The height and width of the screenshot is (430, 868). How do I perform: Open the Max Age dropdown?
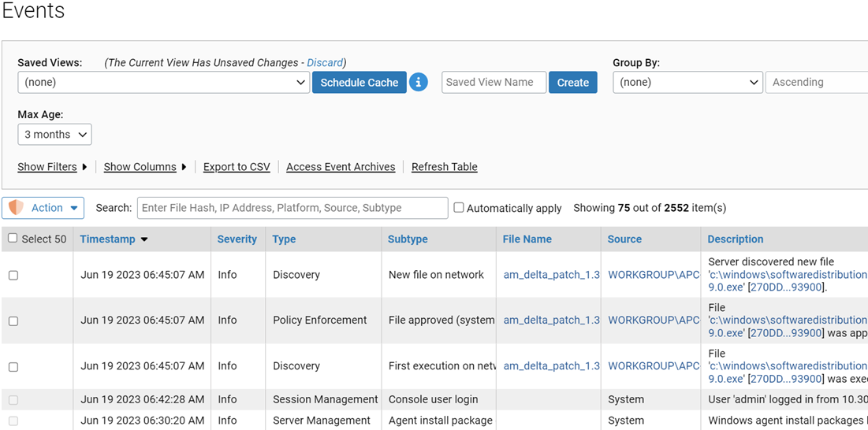54,135
